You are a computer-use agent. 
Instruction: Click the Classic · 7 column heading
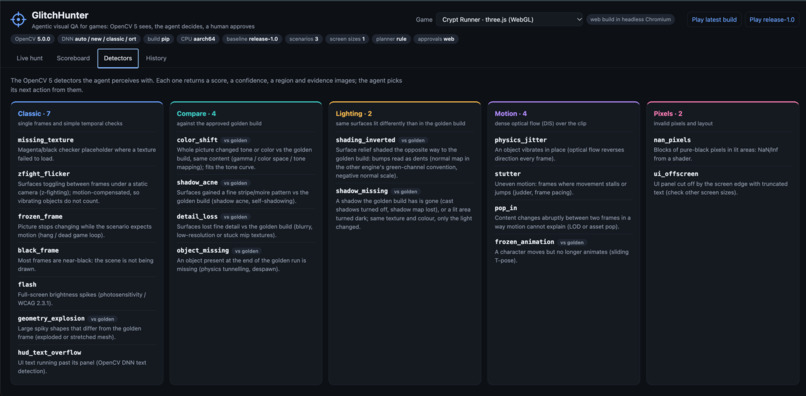pos(34,114)
